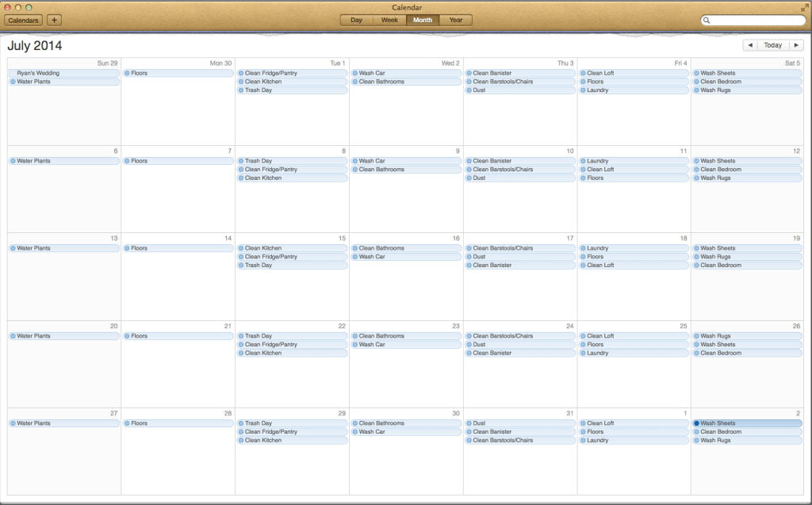Click the dot next to Trash Day on July 8

coord(239,160)
